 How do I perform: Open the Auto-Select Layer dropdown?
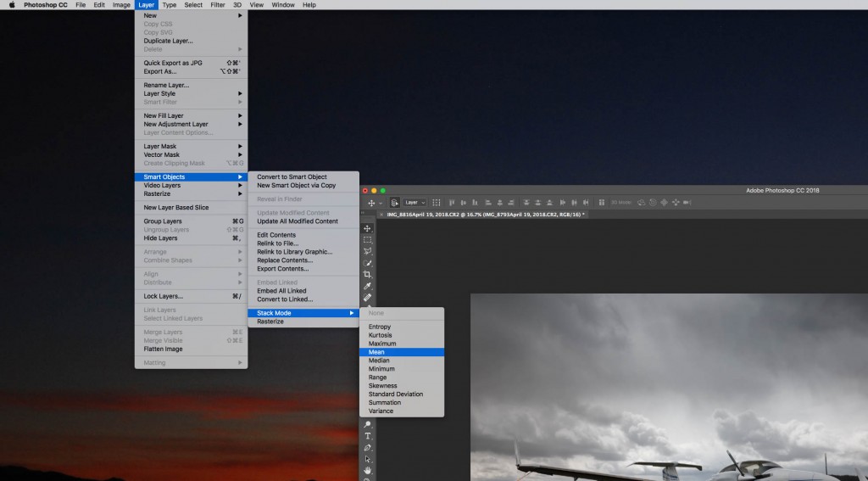[x=415, y=202]
